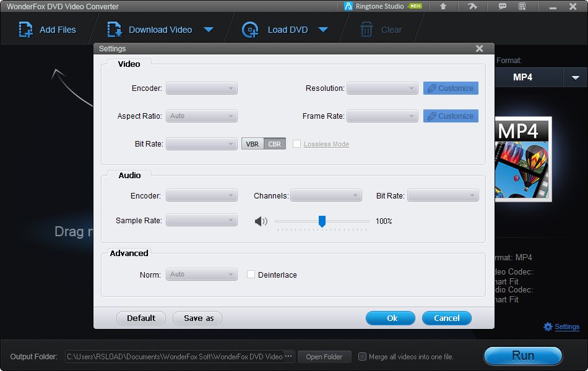Expand the MP4 output format arrow
The image size is (588, 371).
pos(575,77)
